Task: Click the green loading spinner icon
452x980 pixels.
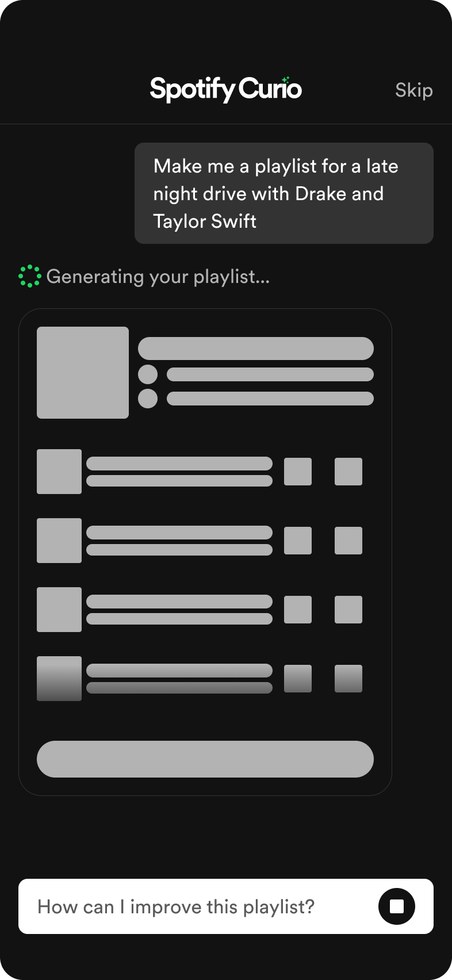Action: tap(29, 277)
